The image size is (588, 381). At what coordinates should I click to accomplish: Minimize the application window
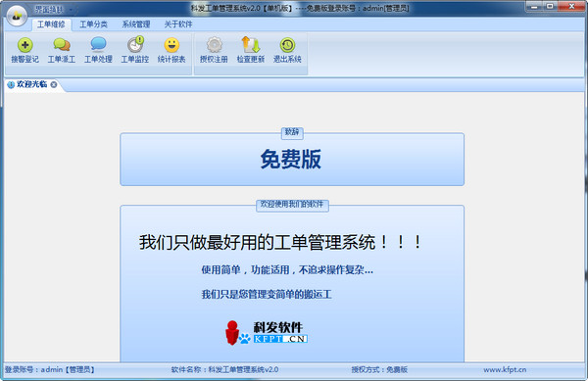[x=534, y=7]
